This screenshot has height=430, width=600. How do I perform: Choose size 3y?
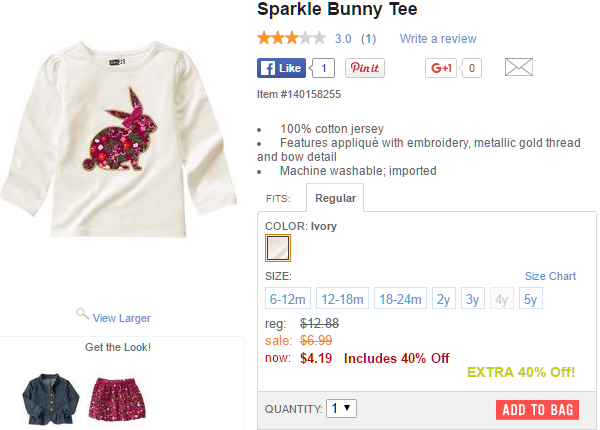(x=473, y=299)
